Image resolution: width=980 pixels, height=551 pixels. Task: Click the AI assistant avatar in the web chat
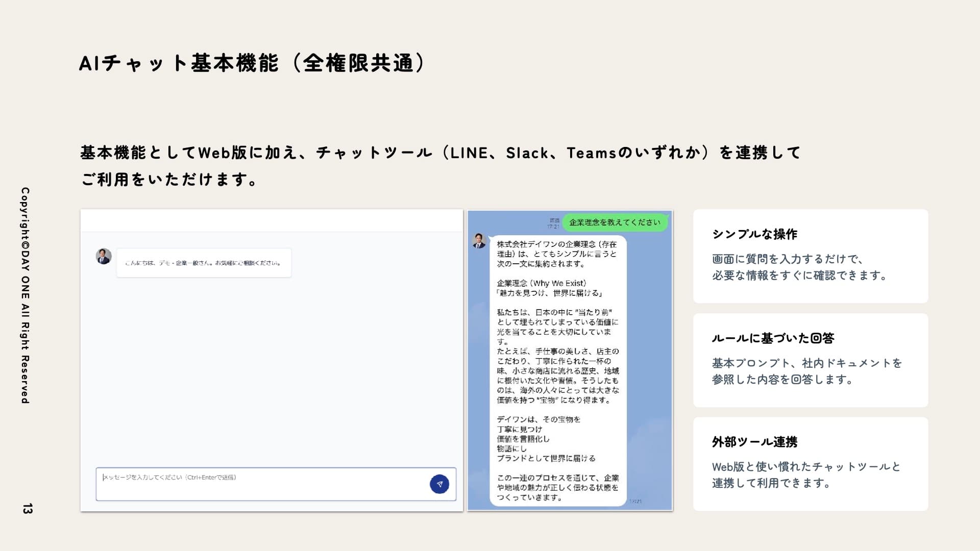point(104,257)
